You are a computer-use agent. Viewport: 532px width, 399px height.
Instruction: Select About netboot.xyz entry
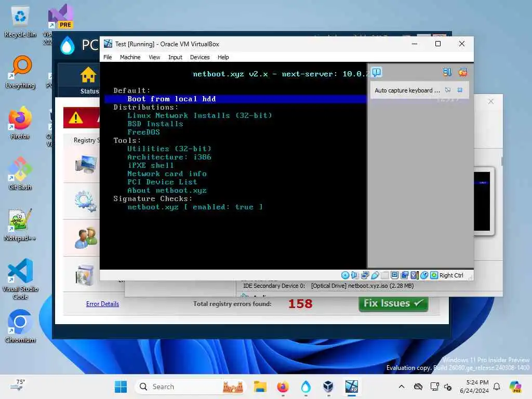(167, 190)
